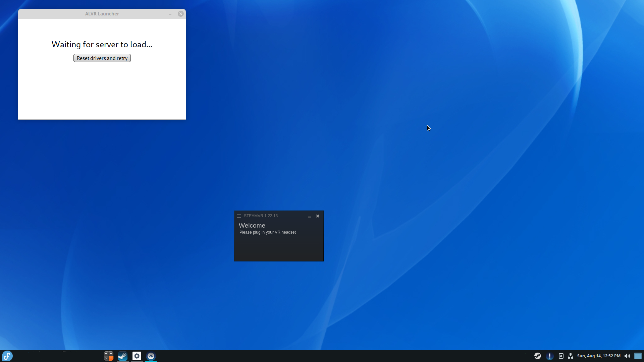Click show desktop at the taskbar's far right
Screen dimensions: 644x362
(x=638, y=356)
